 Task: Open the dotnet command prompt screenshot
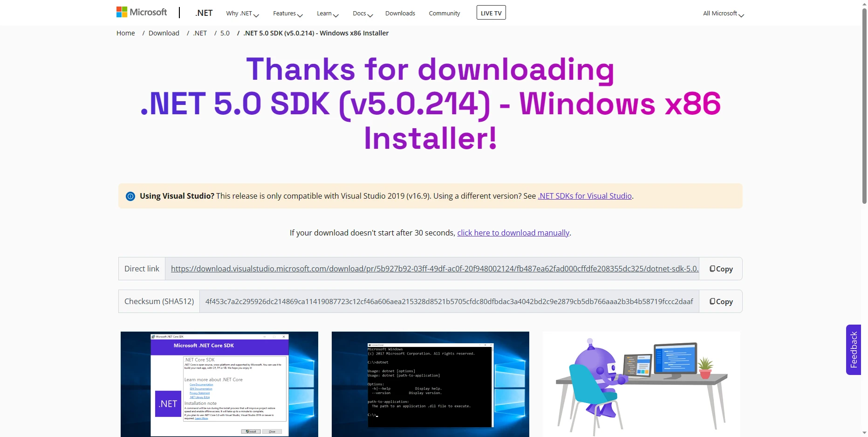[x=431, y=384]
